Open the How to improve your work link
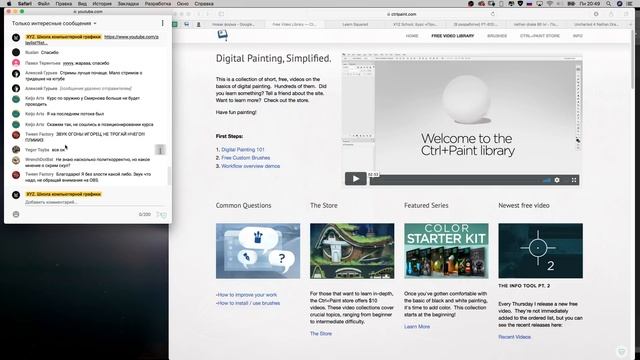 pyautogui.click(x=247, y=295)
